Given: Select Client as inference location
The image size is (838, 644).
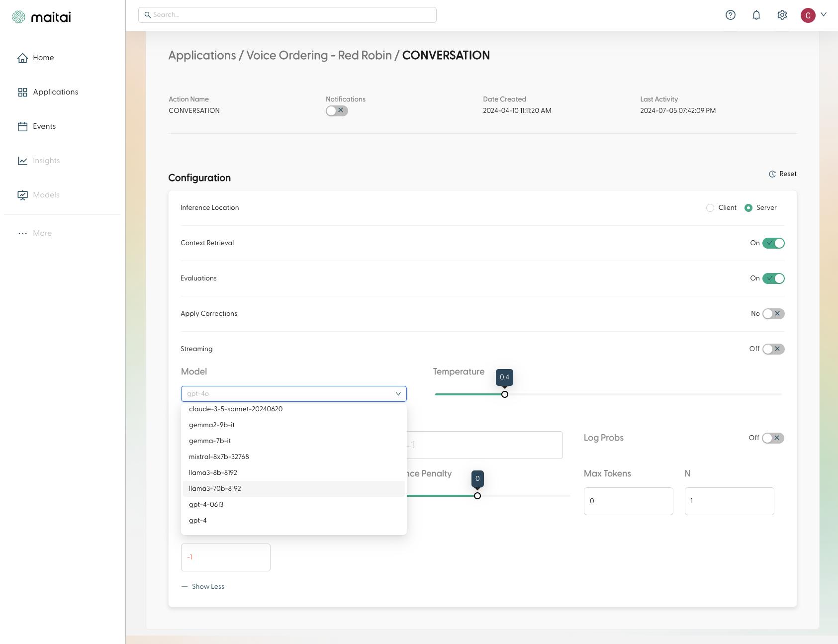Looking at the screenshot, I should pos(710,208).
